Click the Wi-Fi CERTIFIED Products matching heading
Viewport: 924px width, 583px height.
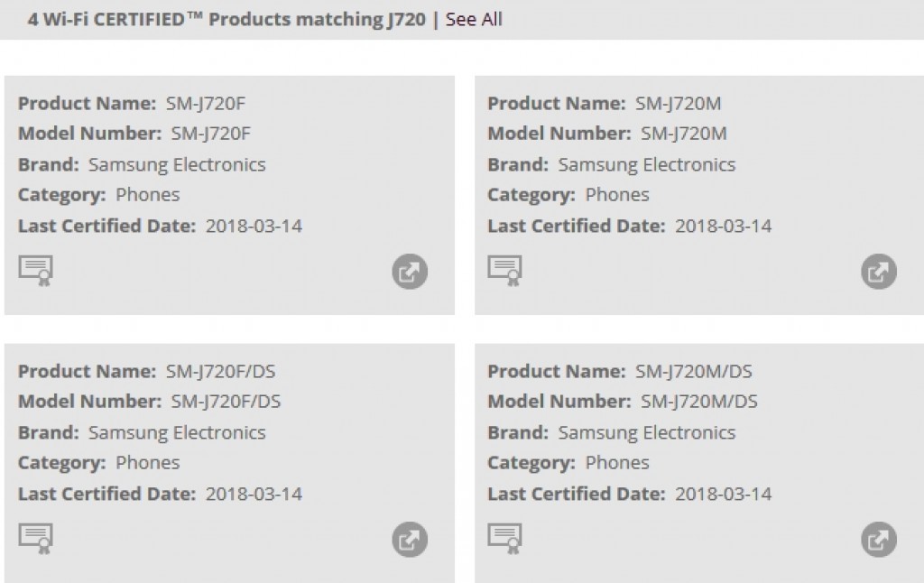coord(226,19)
